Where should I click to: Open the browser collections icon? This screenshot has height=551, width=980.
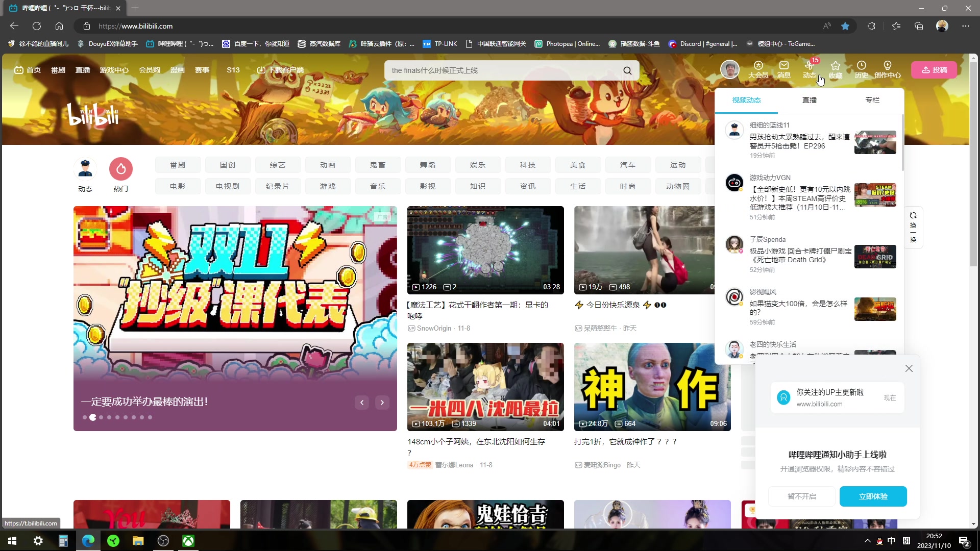coord(919,26)
